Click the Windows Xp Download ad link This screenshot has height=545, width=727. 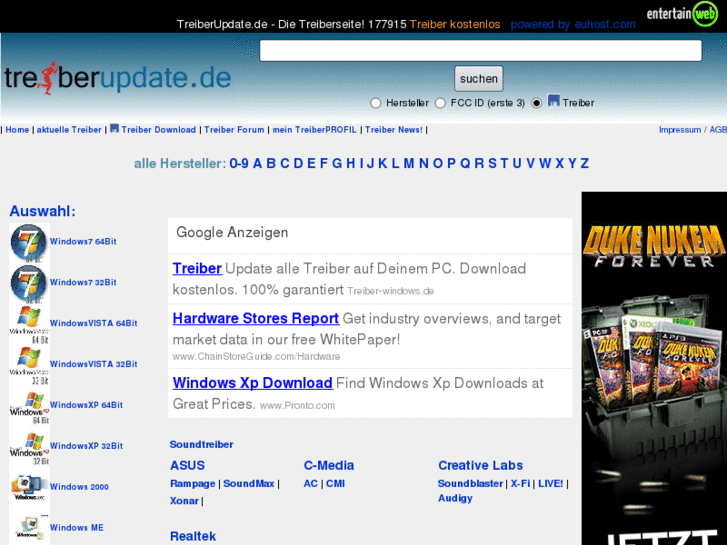[252, 383]
